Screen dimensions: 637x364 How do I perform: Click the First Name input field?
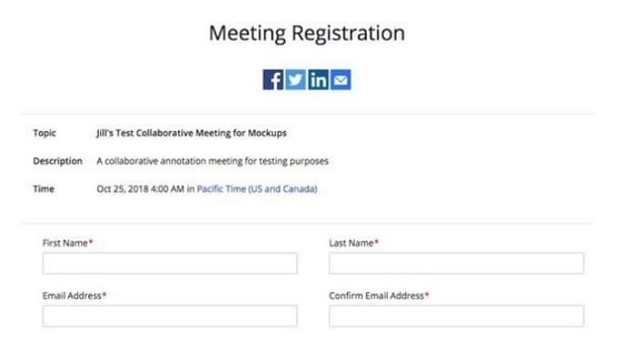(169, 263)
